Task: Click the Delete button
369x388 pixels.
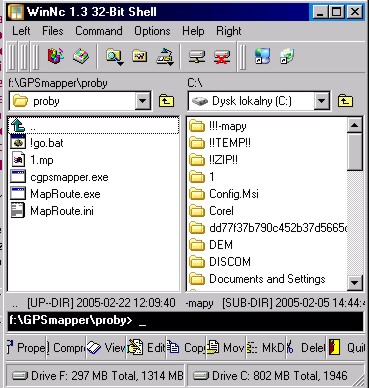Action: pos(306,348)
